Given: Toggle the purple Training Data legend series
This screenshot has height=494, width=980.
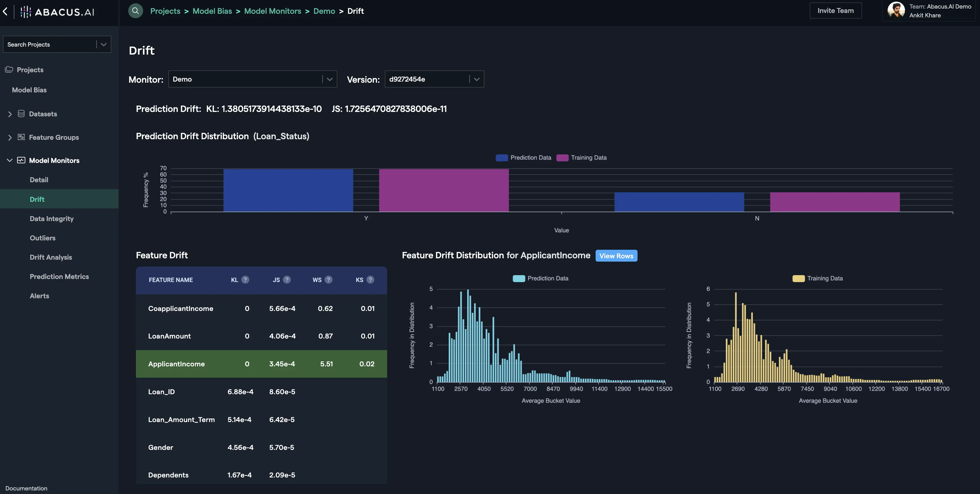Looking at the screenshot, I should pyautogui.click(x=582, y=158).
